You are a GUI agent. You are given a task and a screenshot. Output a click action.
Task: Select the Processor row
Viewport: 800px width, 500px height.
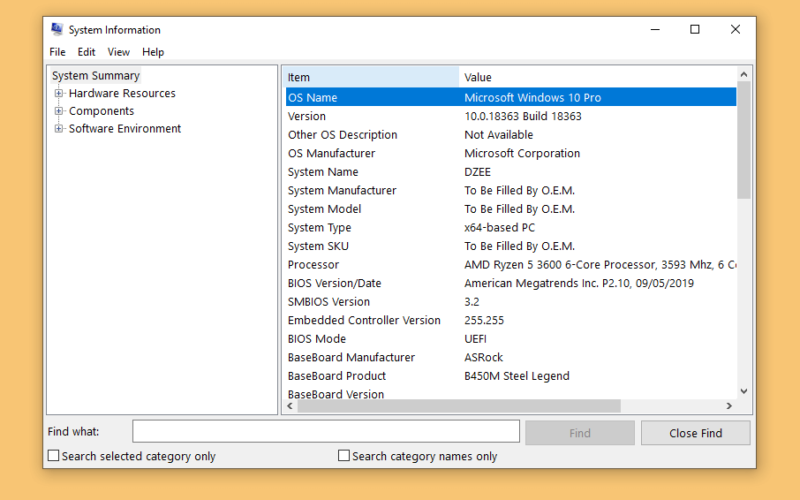coord(511,265)
